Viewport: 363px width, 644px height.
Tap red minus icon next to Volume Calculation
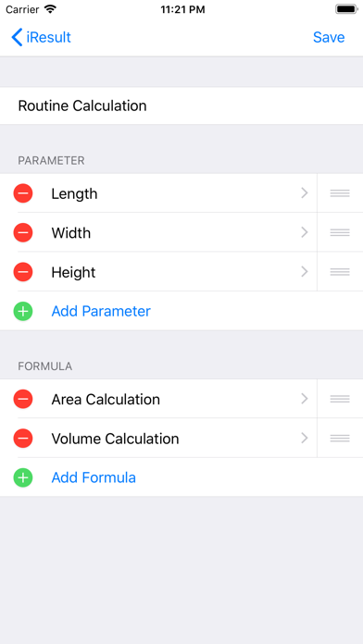[x=23, y=439]
